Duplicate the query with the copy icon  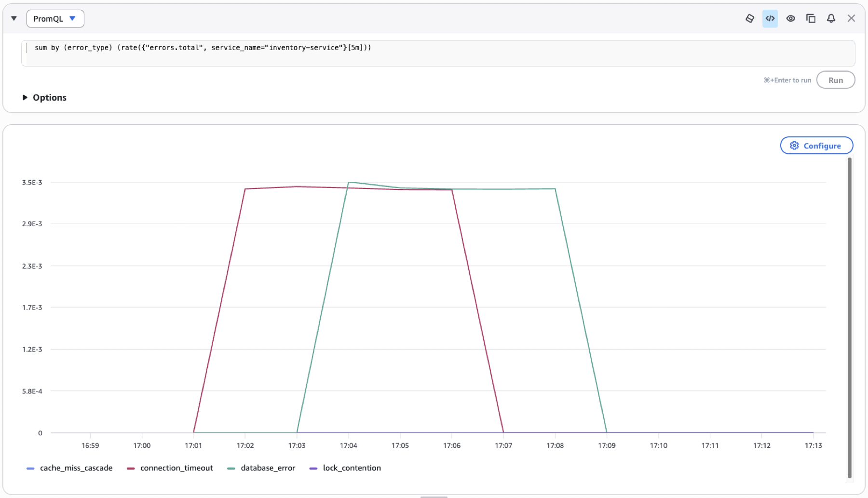tap(811, 18)
